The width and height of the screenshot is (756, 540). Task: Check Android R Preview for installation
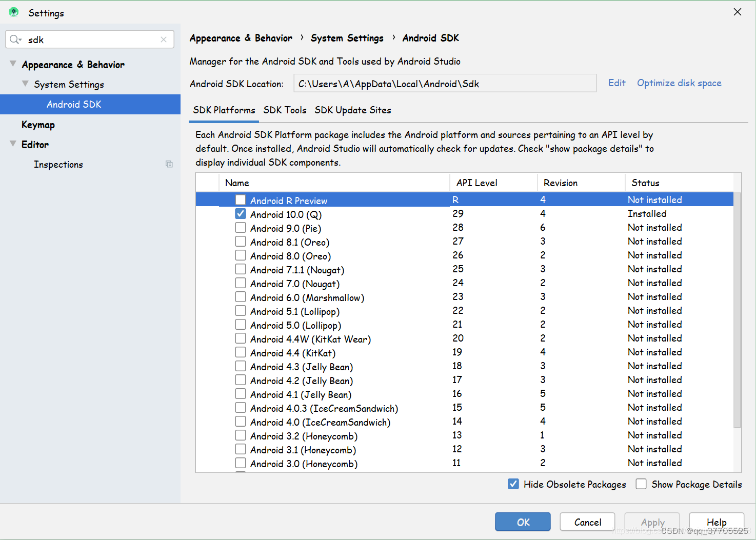241,199
